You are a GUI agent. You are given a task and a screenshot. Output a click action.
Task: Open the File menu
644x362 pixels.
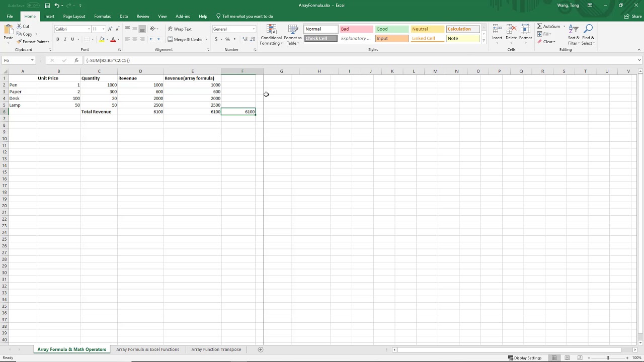[x=10, y=17]
